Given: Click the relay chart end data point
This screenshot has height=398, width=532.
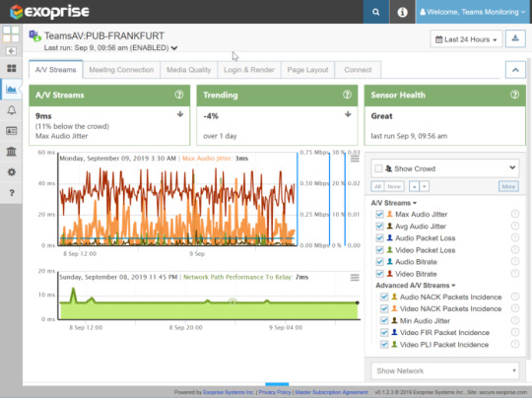Looking at the screenshot, I should pos(358,302).
